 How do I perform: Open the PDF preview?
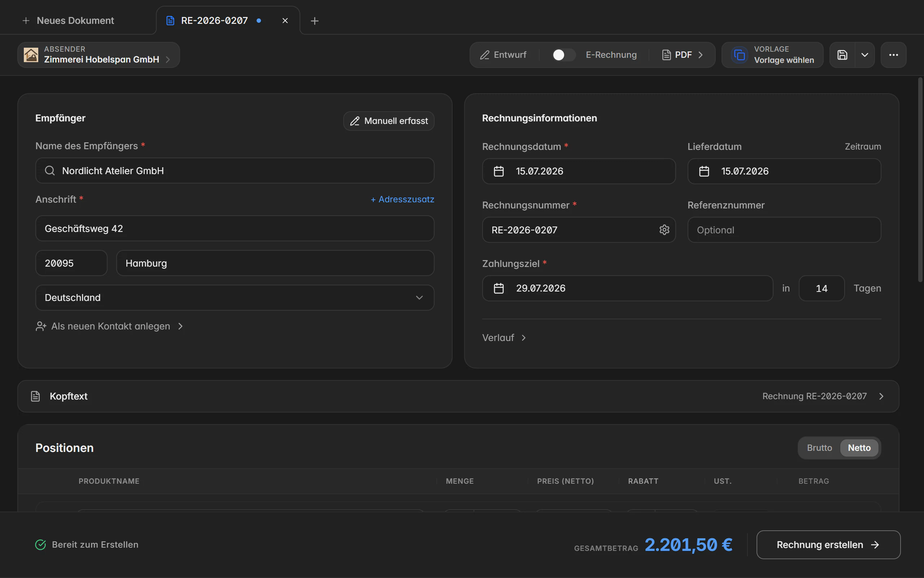tap(682, 55)
